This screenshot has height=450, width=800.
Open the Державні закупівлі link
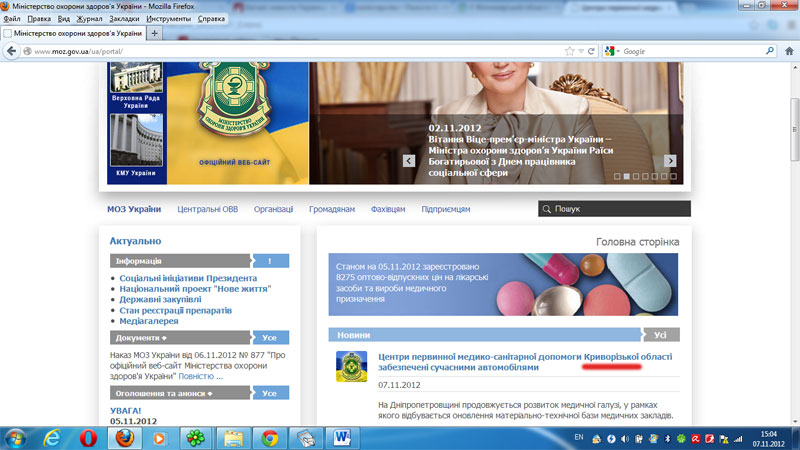[x=160, y=299]
